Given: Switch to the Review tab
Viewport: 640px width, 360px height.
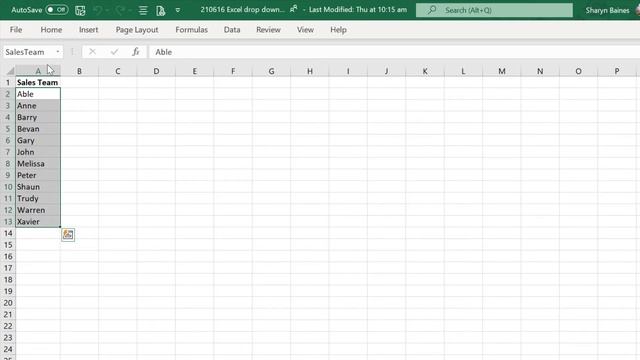Looking at the screenshot, I should [268, 30].
